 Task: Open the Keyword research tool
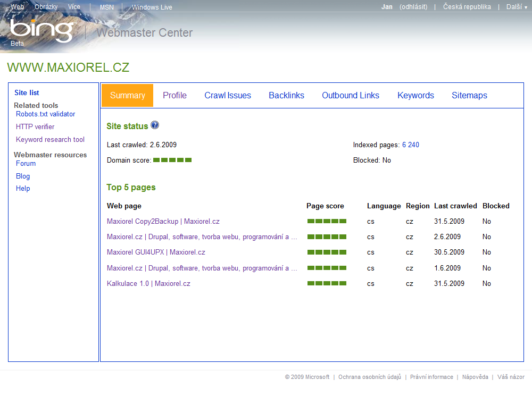point(50,139)
